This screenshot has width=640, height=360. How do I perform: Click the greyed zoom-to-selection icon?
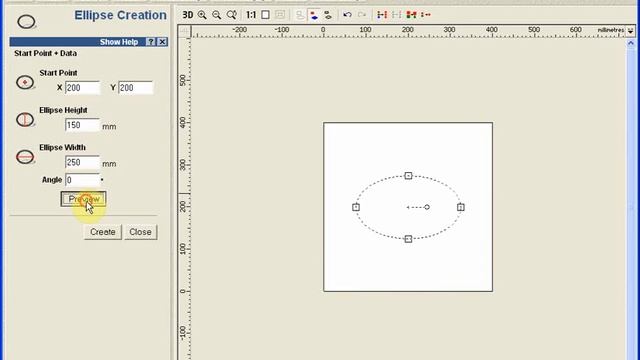coord(280,15)
